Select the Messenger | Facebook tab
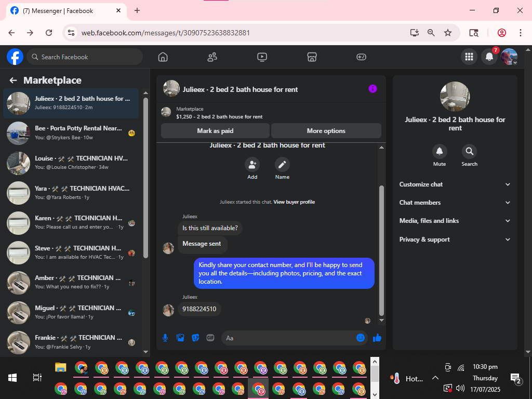 point(66,11)
